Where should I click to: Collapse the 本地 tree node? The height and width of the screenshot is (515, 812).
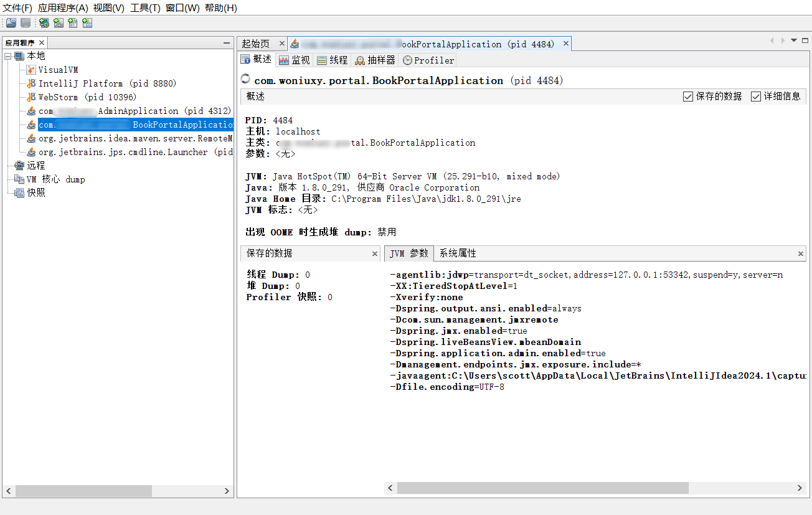(x=8, y=56)
